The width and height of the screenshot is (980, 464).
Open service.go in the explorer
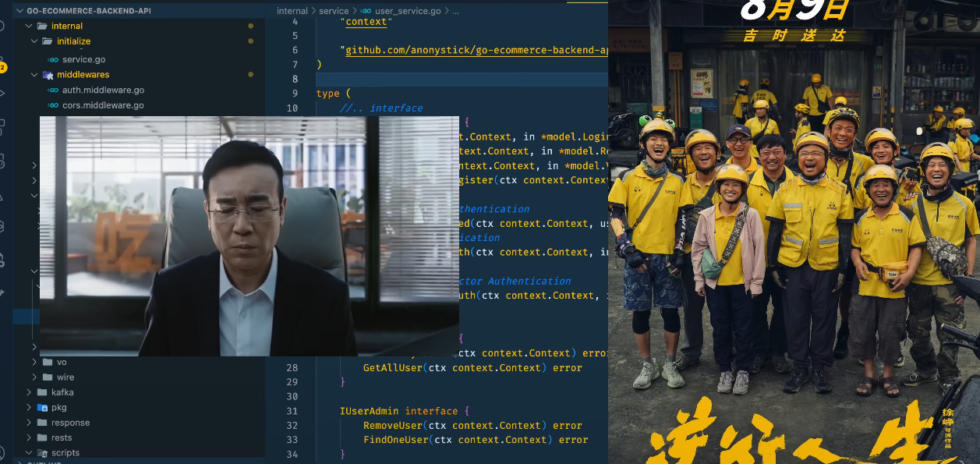[x=84, y=59]
